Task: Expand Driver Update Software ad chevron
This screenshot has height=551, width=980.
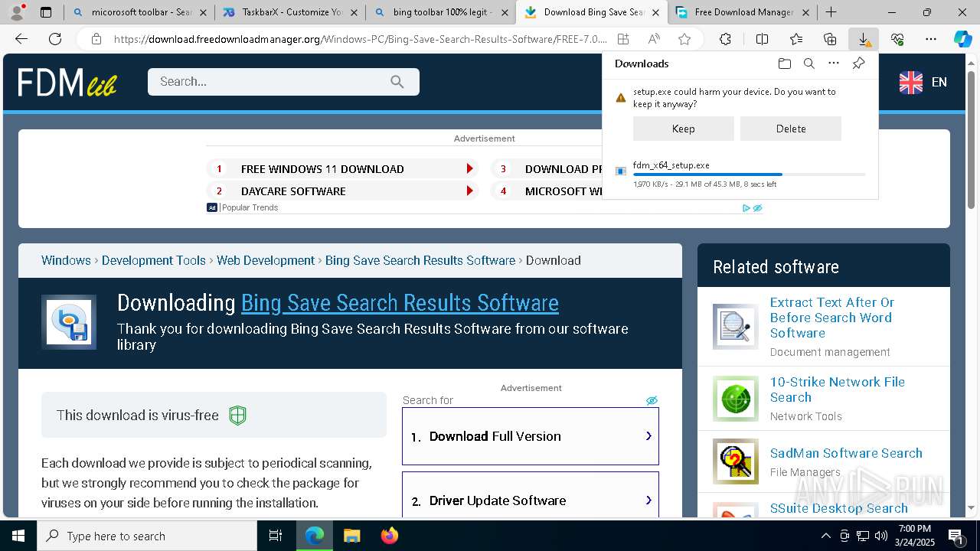Action: tap(648, 500)
